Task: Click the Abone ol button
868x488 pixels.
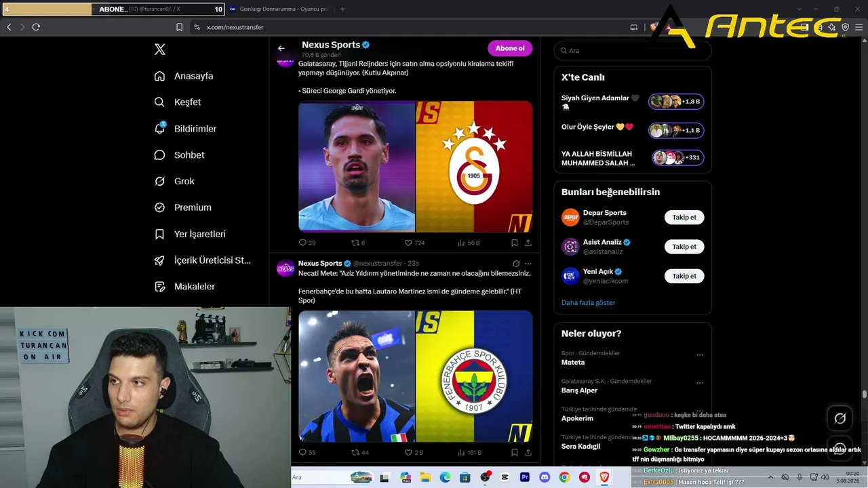Action: [510, 48]
